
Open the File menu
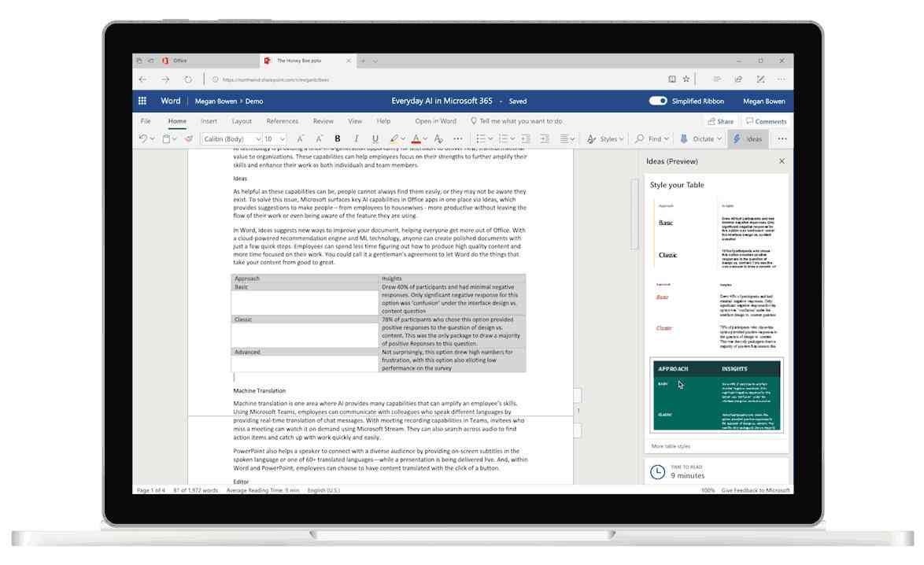tap(146, 120)
